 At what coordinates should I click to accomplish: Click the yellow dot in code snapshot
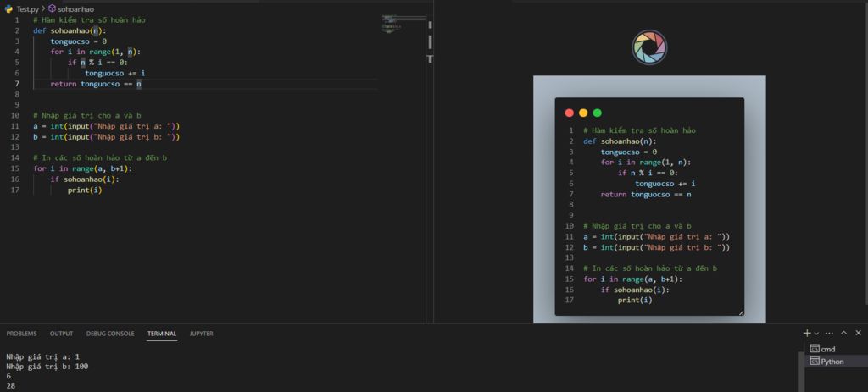pos(583,113)
